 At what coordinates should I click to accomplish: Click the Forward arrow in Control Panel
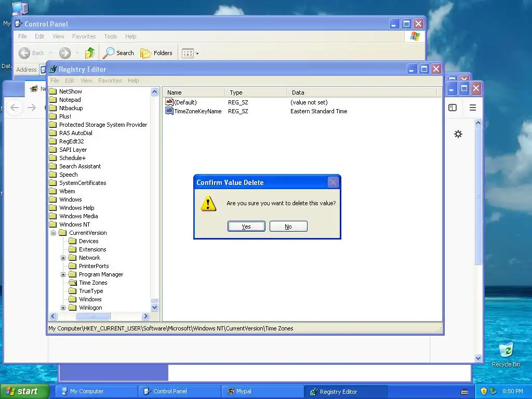[x=65, y=53]
